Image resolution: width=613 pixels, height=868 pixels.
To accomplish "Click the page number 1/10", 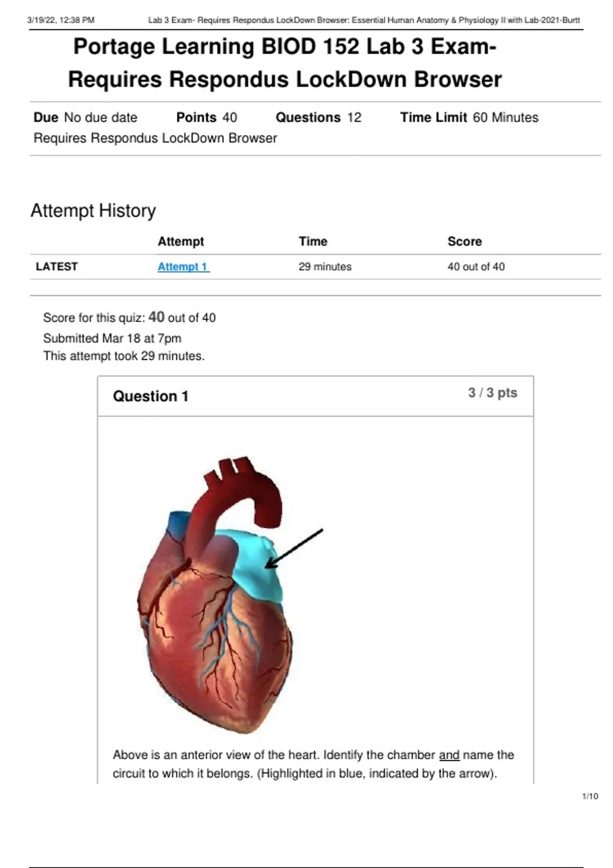I will (590, 796).
